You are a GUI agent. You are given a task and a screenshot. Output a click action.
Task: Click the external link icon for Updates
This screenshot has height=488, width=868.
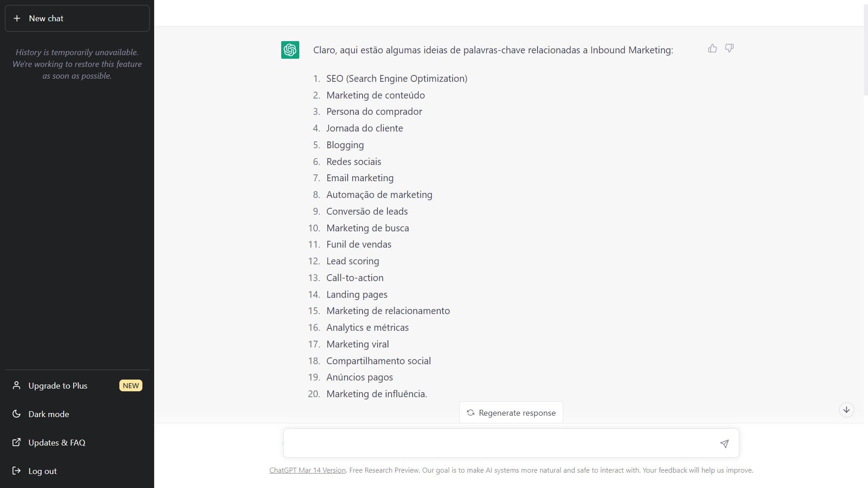pyautogui.click(x=17, y=442)
